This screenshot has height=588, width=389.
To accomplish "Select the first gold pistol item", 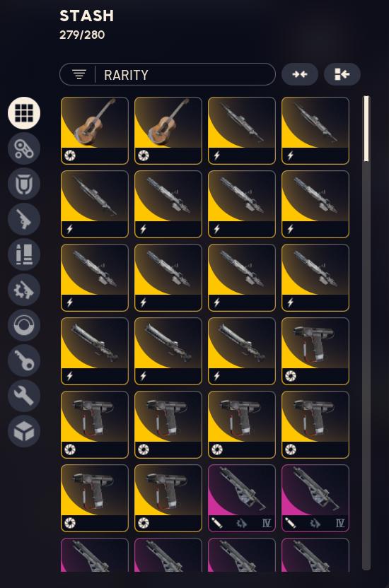I will [x=315, y=351].
